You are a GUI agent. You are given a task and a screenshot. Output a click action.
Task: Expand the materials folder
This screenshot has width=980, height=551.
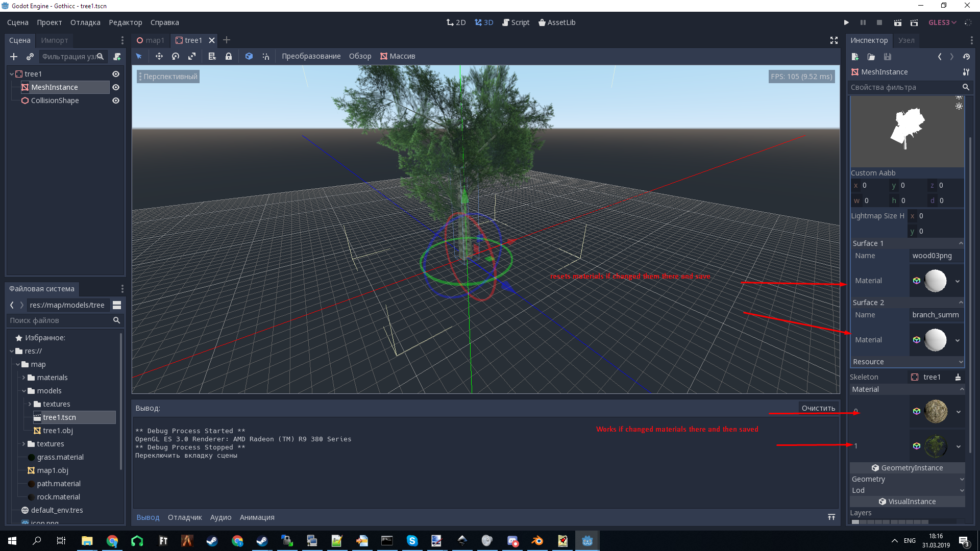(23, 378)
